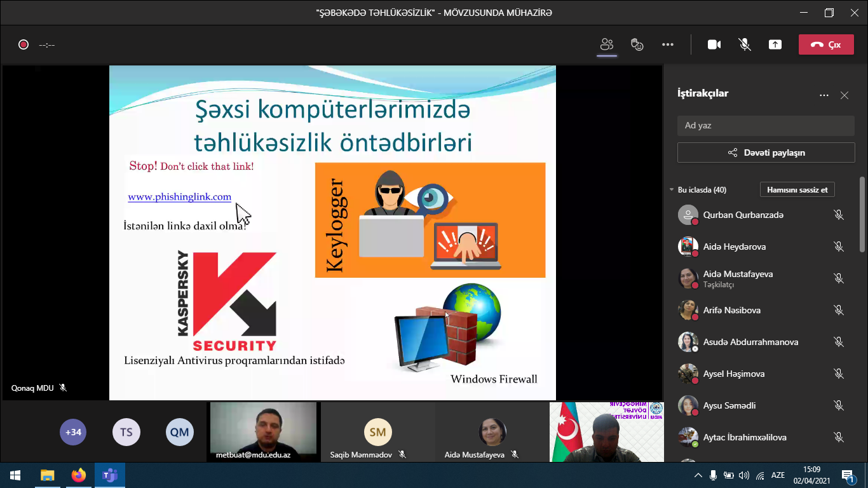Show hidden system tray icons chevron
Screen dimensions: 868x488
[x=698, y=475]
